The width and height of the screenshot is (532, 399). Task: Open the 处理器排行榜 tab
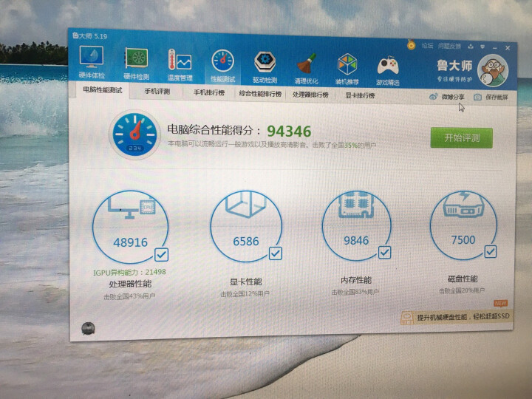[x=310, y=95]
